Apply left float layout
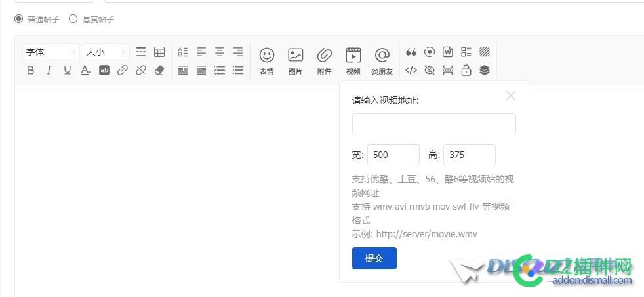The image size is (644, 297). point(183,70)
